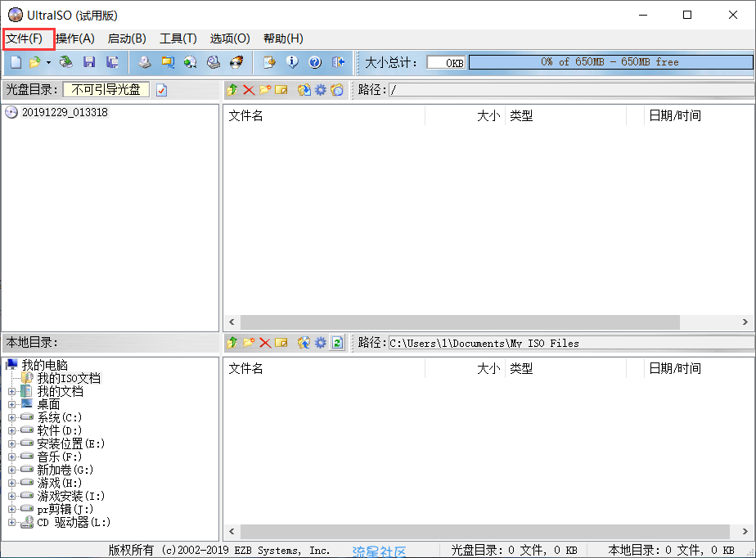Open the 选项(O) menu
756x558 pixels.
[x=229, y=38]
